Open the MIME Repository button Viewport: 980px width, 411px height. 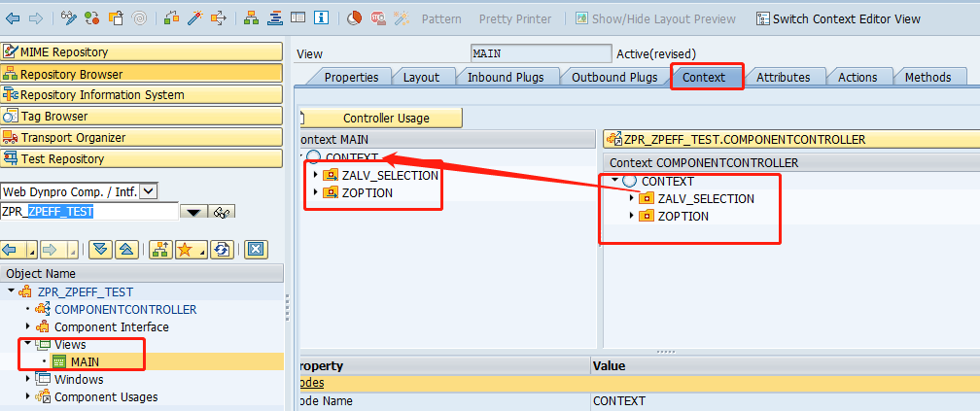(x=141, y=52)
